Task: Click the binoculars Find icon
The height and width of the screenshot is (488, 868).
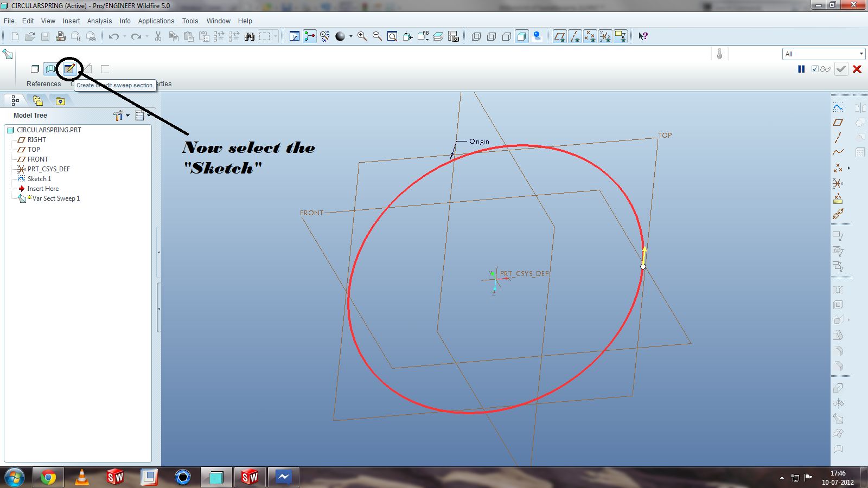Action: tap(250, 36)
